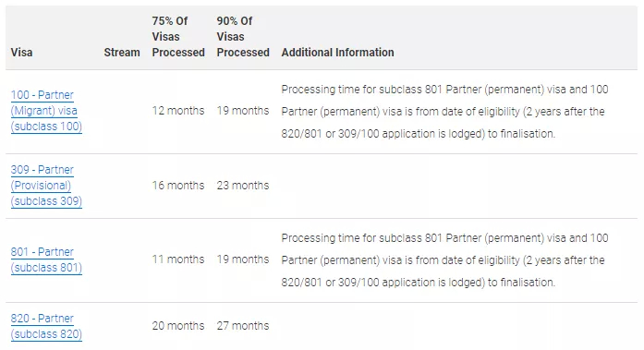Select the 11 months cell for subclass 801
This screenshot has width=644, height=350.
click(x=178, y=259)
